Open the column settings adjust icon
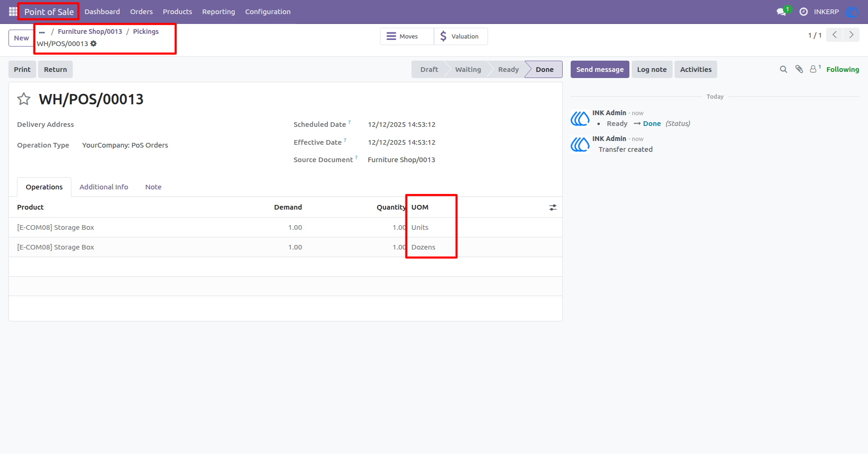 [553, 207]
